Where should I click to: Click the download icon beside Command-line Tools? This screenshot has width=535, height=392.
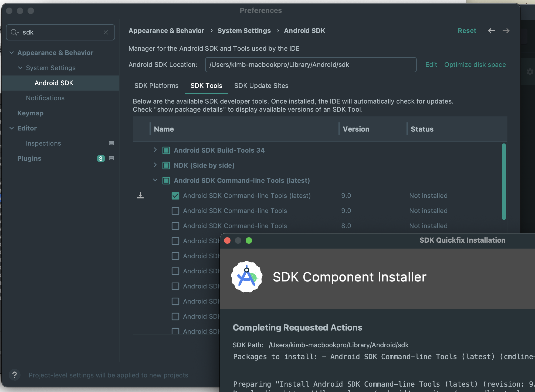tap(140, 195)
